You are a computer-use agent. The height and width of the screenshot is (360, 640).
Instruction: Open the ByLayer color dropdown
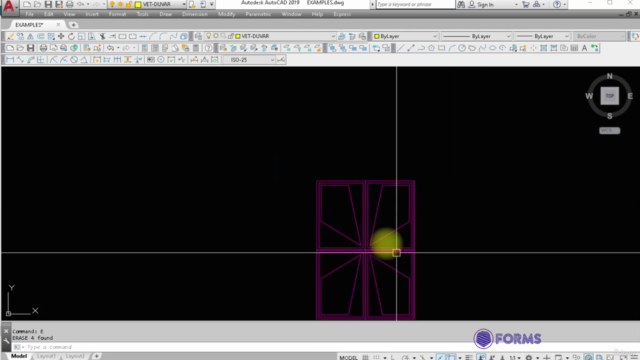click(435, 36)
